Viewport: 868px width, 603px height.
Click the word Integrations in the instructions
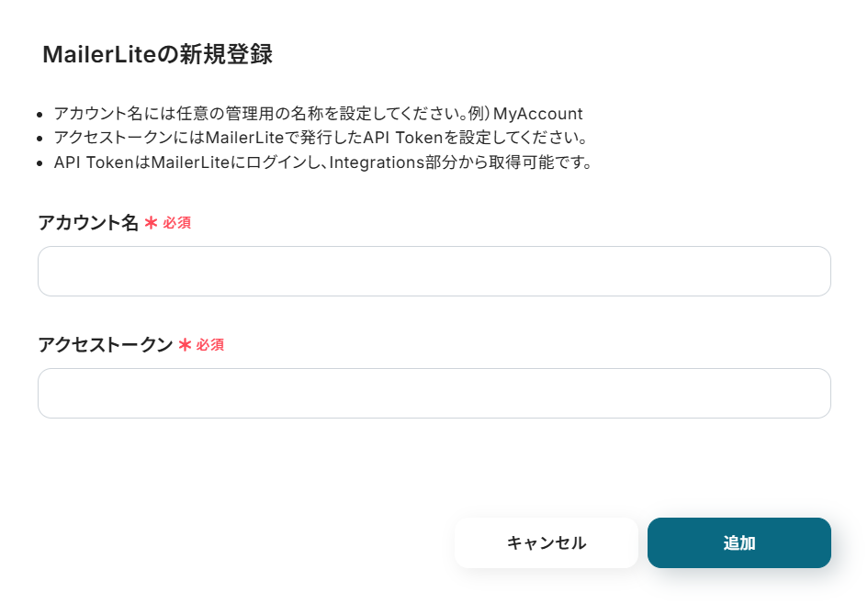[373, 163]
